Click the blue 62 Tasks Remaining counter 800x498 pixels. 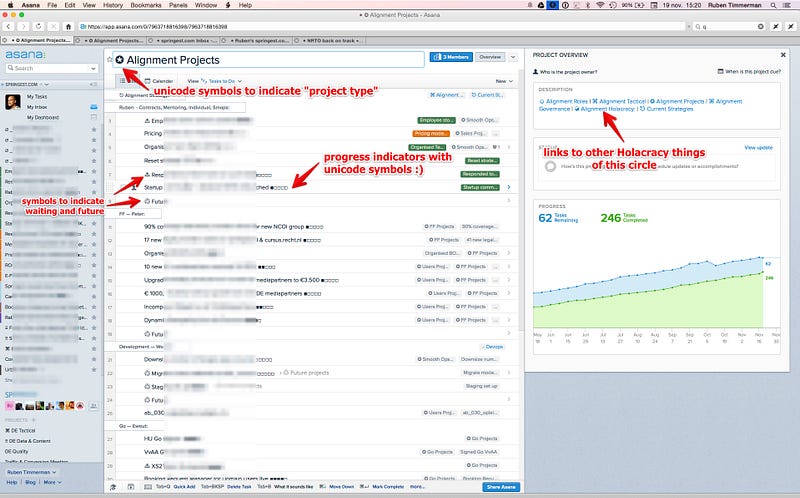pos(558,218)
